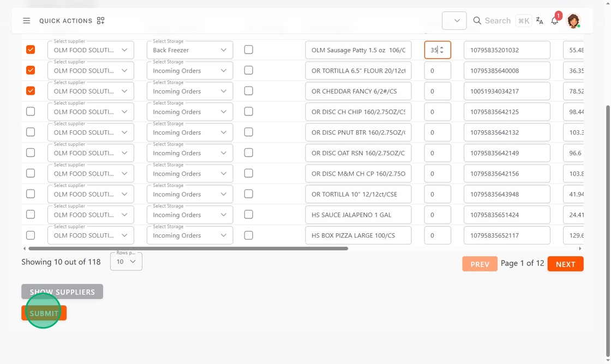Open the hamburger navigation menu
Viewport: 611px width, 364px height.
27,21
